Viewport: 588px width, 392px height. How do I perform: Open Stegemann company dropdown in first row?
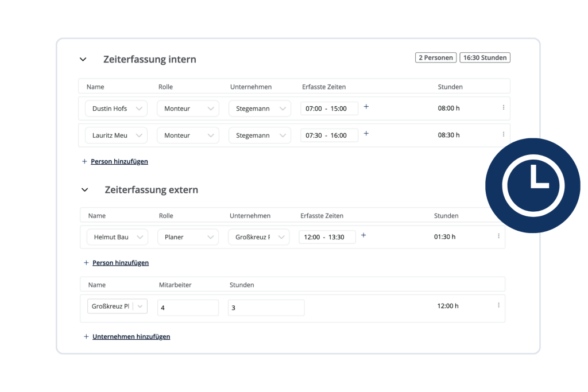[260, 108]
